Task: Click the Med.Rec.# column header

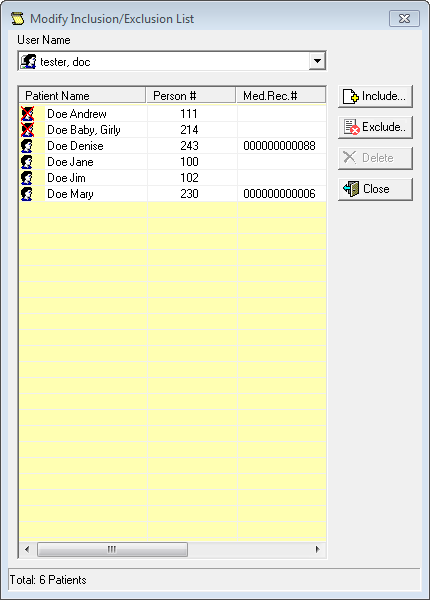Action: click(281, 96)
